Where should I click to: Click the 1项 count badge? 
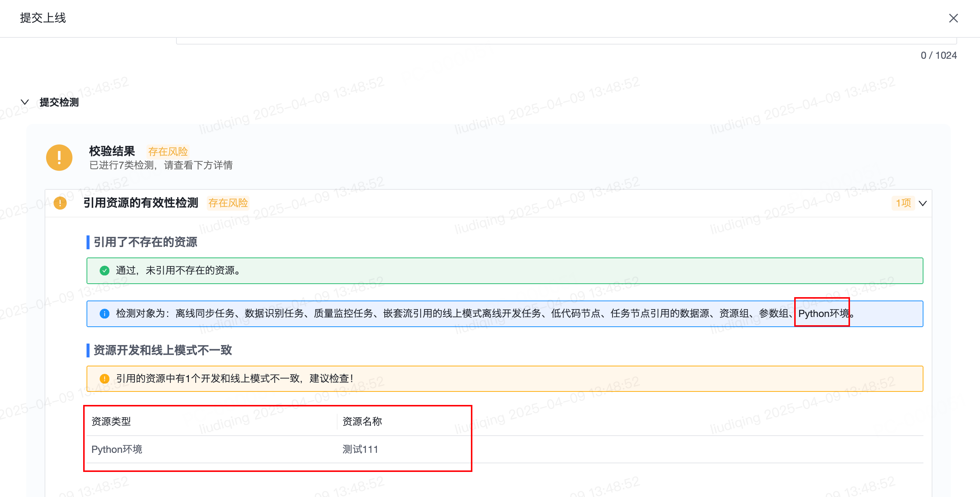pyautogui.click(x=903, y=203)
